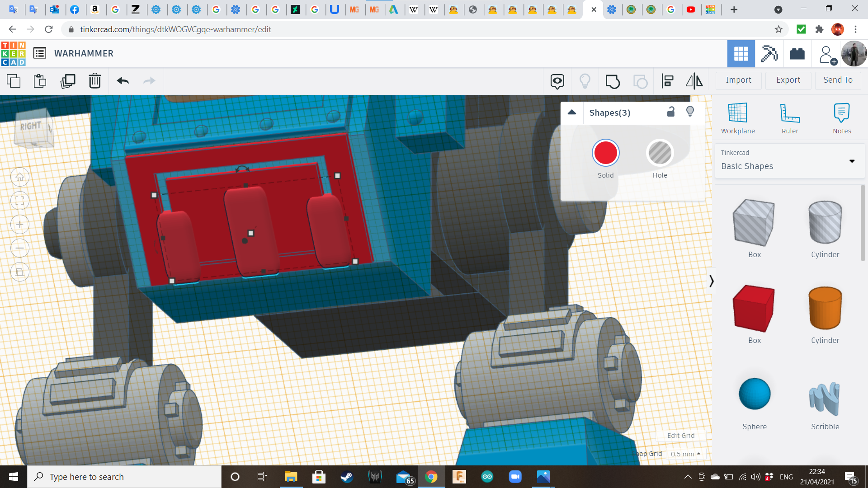Open the Notes tool
868x488 pixels.
(842, 118)
